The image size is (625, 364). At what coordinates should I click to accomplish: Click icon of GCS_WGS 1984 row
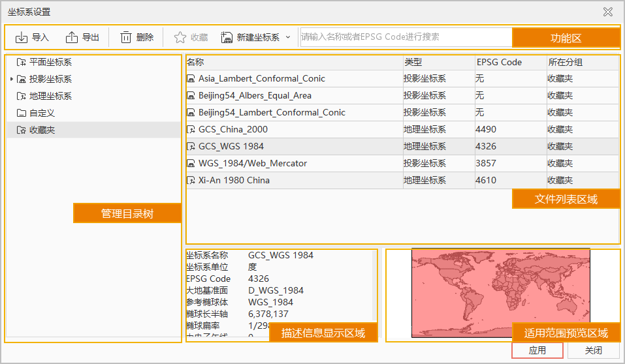click(x=191, y=147)
